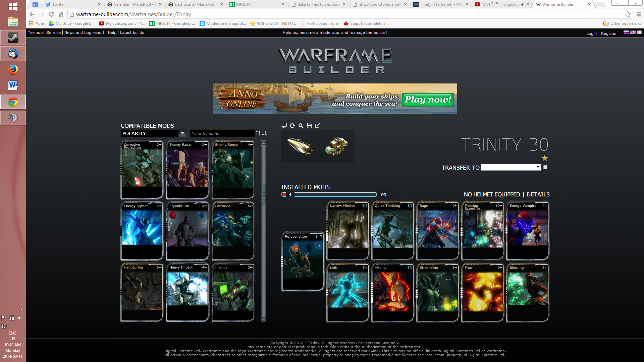Select the French flag language icon
644x362 pixels.
pyautogui.click(x=640, y=33)
